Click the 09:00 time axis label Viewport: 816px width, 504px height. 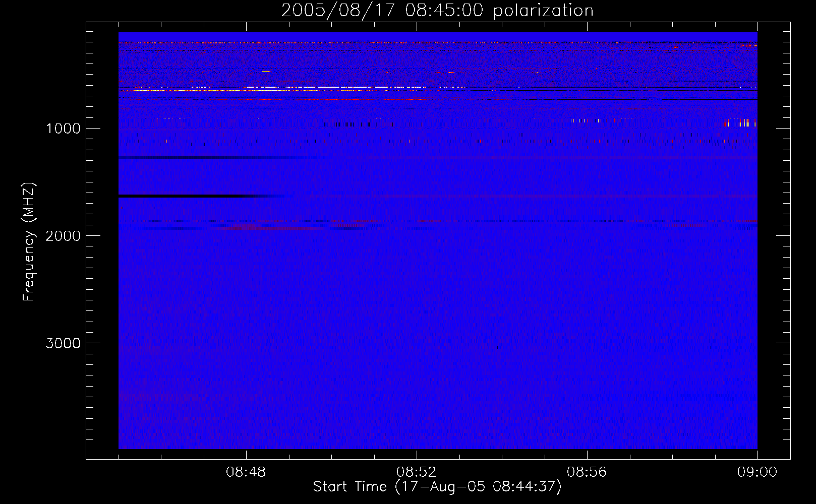(x=757, y=472)
